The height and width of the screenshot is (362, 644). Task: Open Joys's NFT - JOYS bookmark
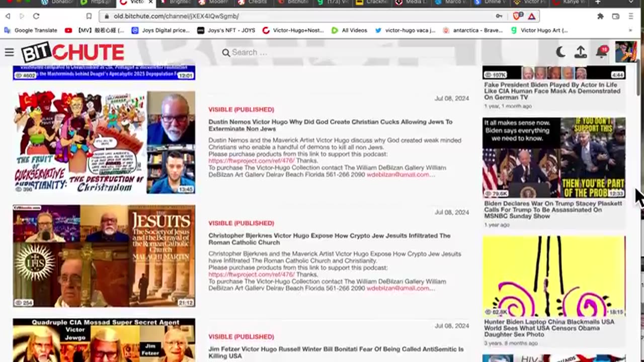click(226, 30)
